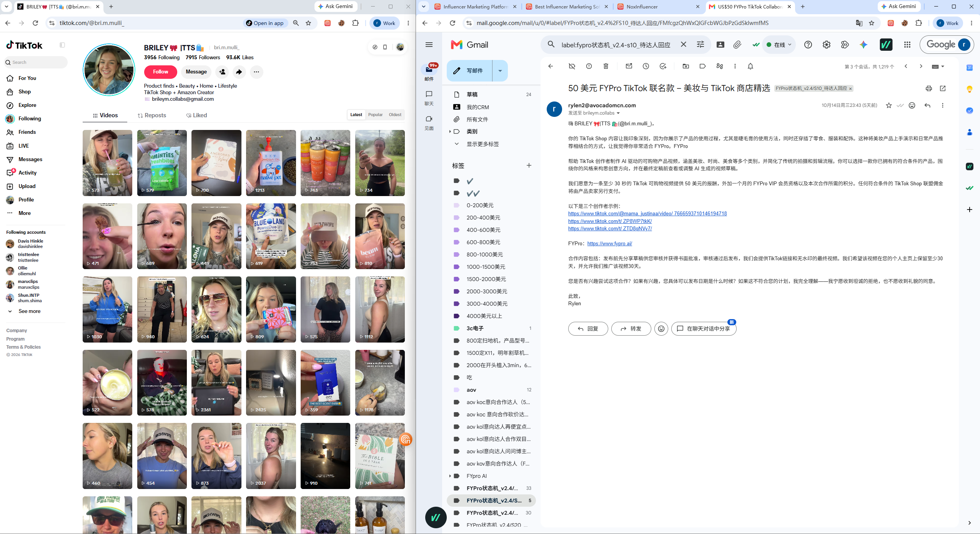Click the red Follow button
Image resolution: width=980 pixels, height=534 pixels.
tap(160, 72)
